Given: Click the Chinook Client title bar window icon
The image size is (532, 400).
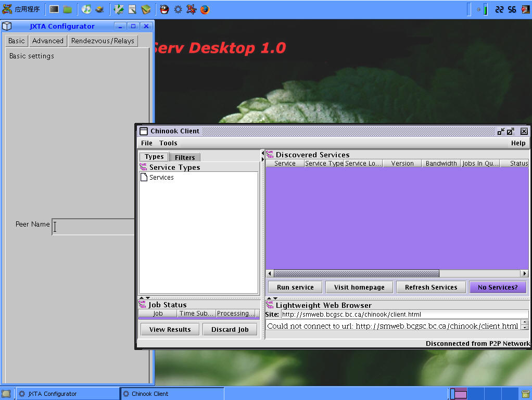Looking at the screenshot, I should [144, 131].
